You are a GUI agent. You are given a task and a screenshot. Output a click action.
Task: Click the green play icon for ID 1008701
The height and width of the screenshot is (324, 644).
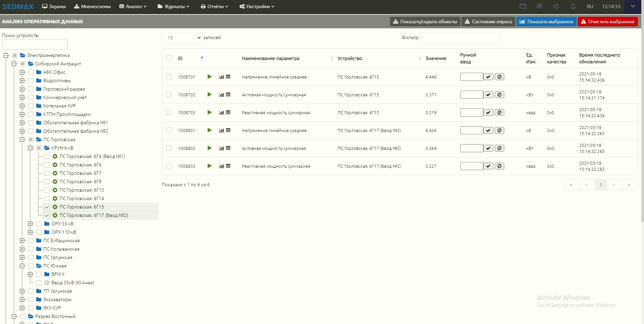tap(210, 77)
